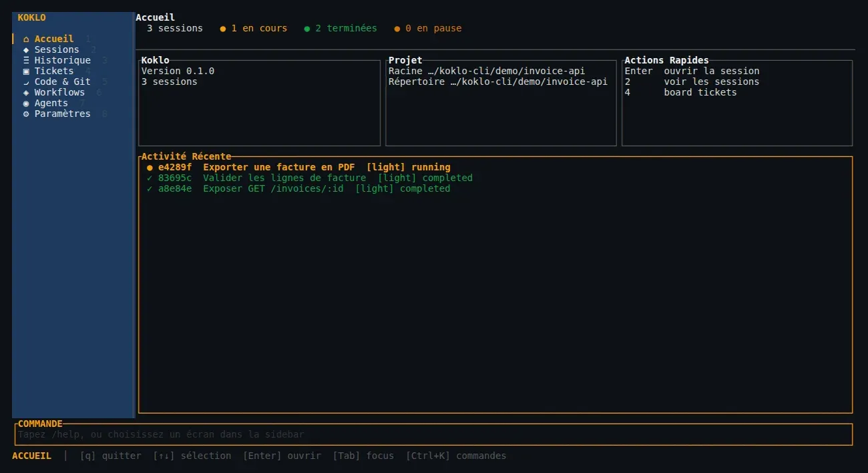Click the gear icon beside Paramètres
The image size is (868, 473).
[x=26, y=114]
